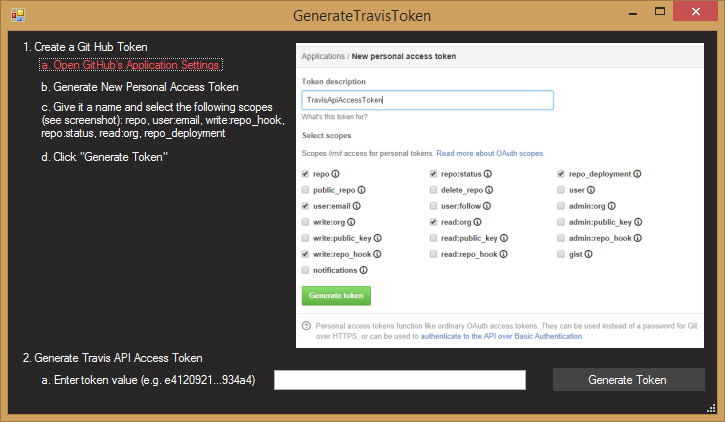Uncheck the read:org scope checkbox
The image size is (725, 422).
(x=433, y=222)
